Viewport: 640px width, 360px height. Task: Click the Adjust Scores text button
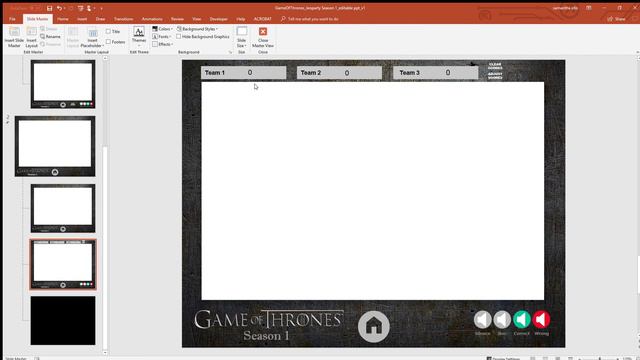coord(495,76)
